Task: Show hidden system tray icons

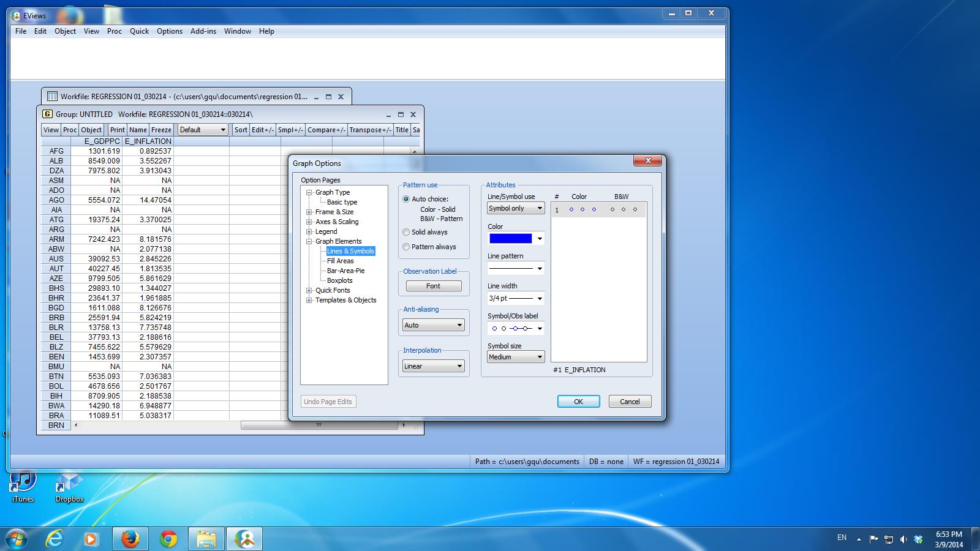Action: tap(859, 539)
